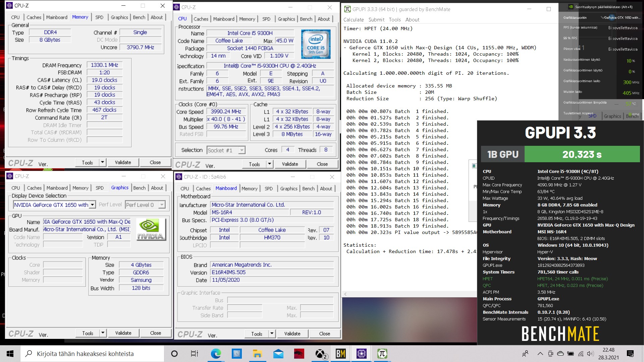Open Meet Now camera tray icon
The height and width of the screenshot is (362, 644).
[x=550, y=354]
